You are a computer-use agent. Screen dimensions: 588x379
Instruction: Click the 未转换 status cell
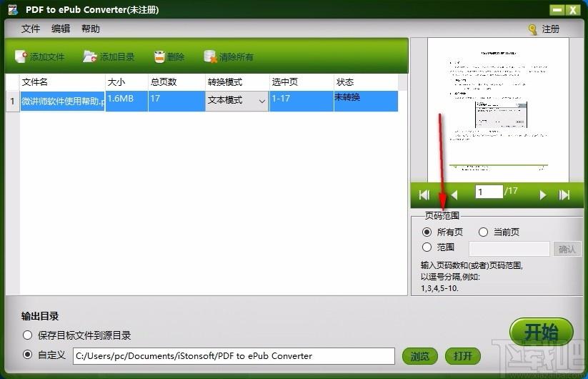click(366, 102)
